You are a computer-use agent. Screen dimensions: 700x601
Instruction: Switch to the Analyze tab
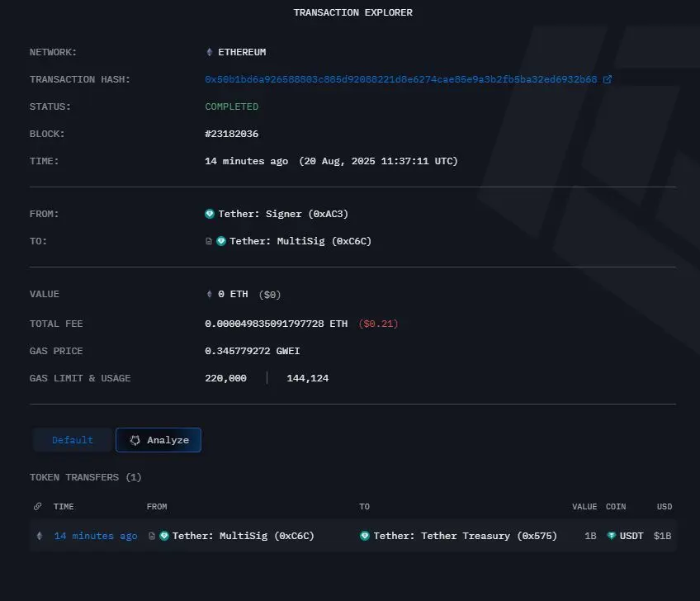[x=158, y=440]
